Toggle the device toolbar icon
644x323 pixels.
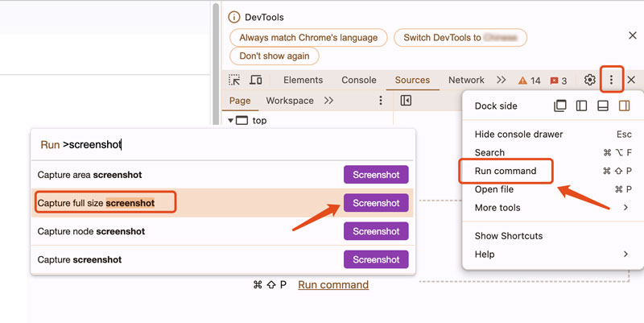coord(255,80)
